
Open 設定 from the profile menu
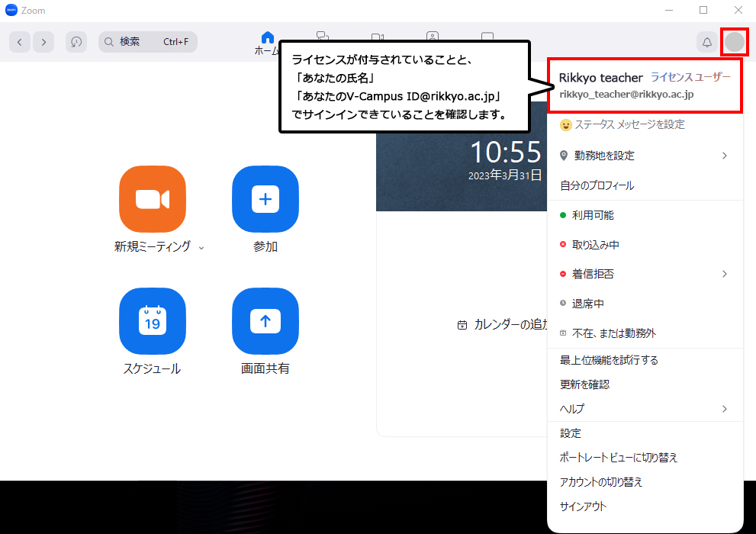coord(571,433)
